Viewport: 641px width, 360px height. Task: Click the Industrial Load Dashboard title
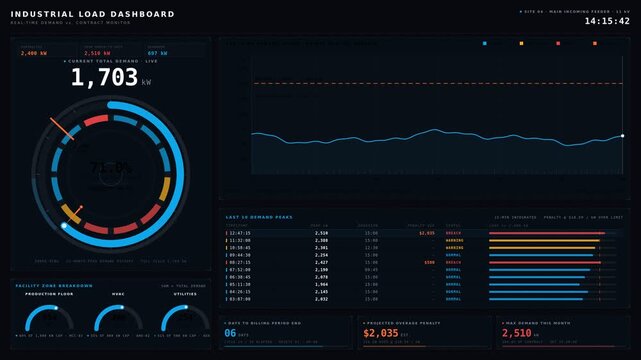(x=92, y=14)
